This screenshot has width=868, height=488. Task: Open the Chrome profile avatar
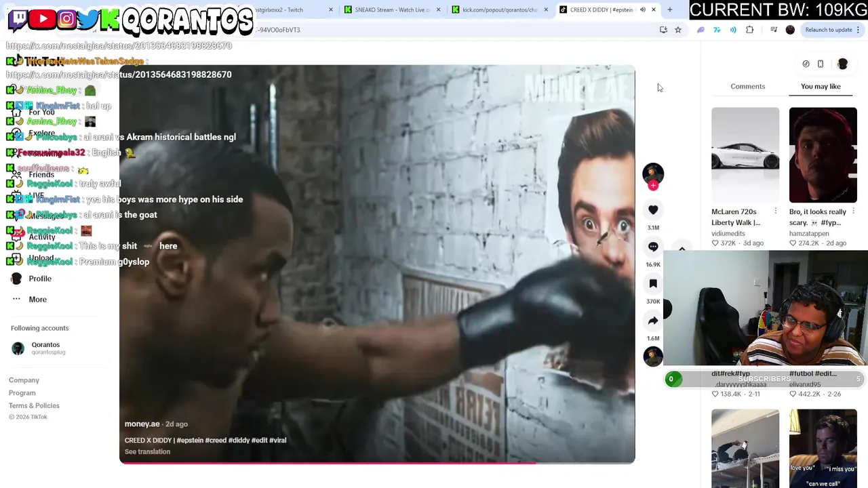(x=790, y=30)
